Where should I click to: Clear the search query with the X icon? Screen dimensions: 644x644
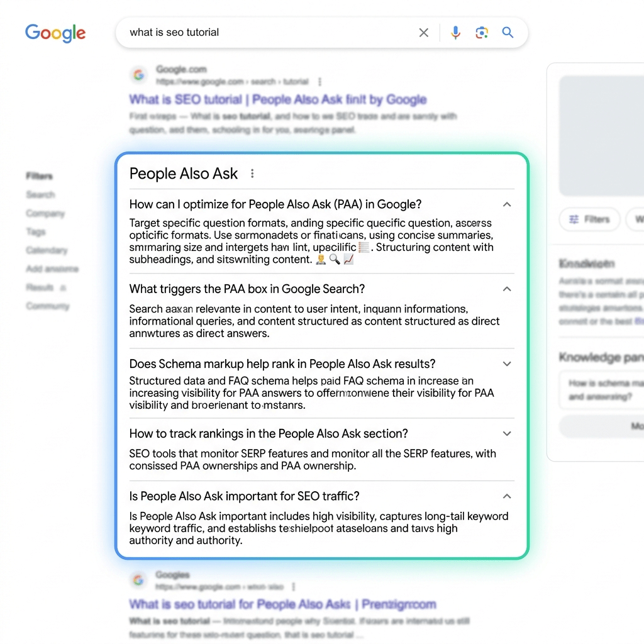click(424, 32)
